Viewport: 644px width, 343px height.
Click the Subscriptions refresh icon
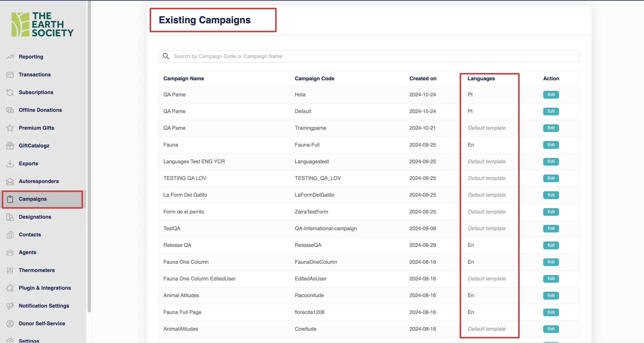[x=10, y=92]
